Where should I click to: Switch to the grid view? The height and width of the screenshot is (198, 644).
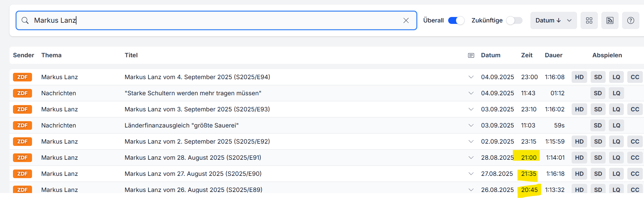[589, 20]
